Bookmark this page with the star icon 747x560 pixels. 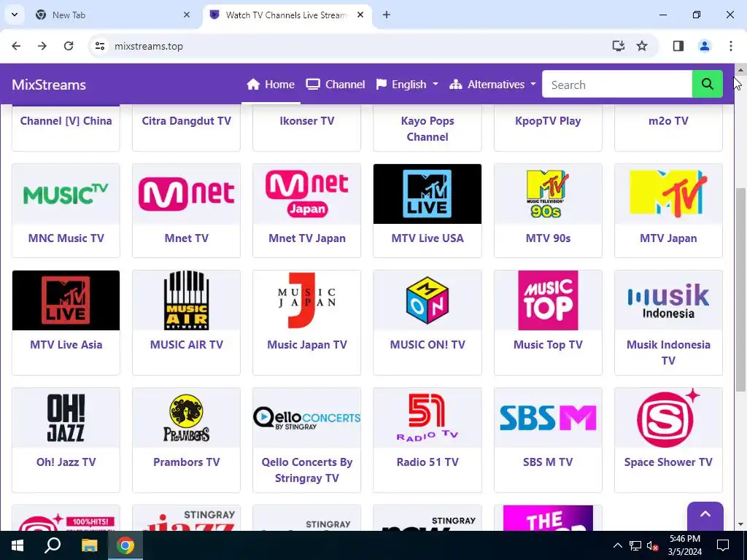(x=642, y=46)
